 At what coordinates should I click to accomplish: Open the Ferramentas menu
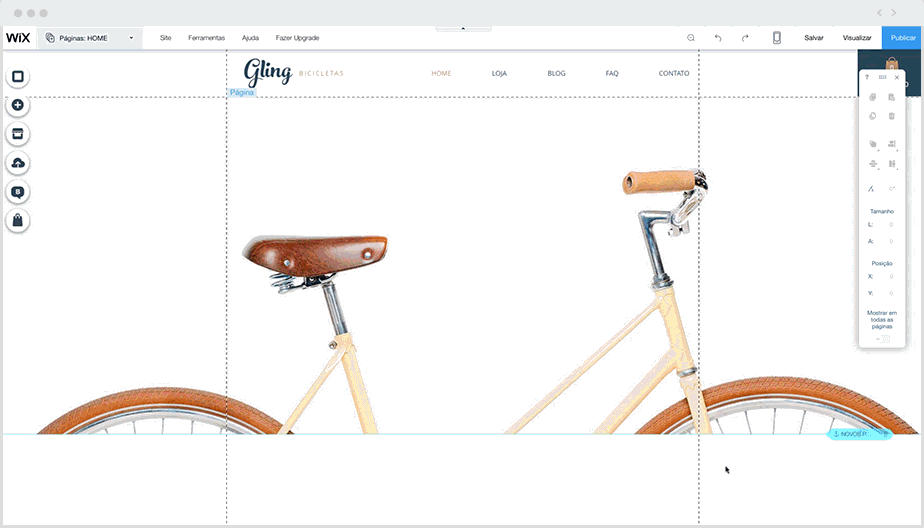pyautogui.click(x=206, y=38)
